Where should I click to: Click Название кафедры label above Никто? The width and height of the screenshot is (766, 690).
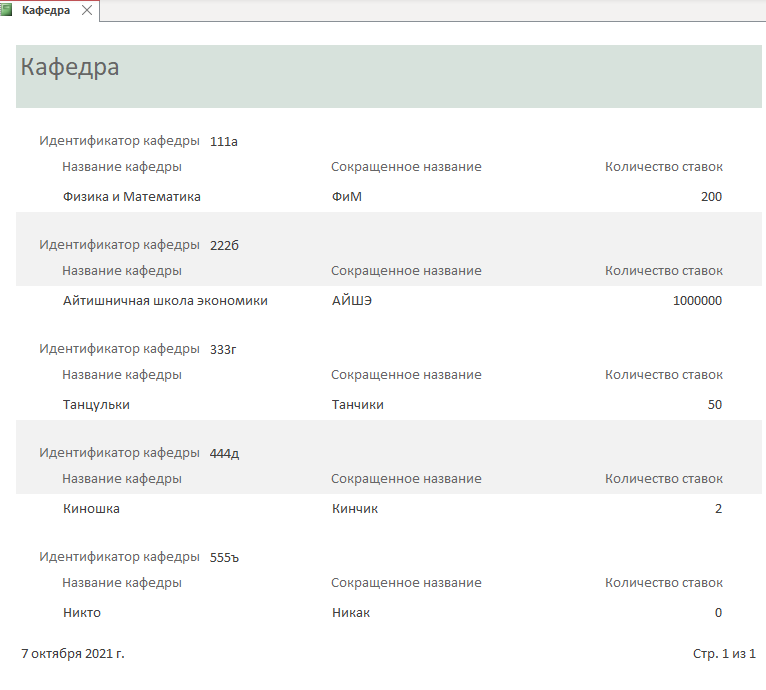[122, 583]
